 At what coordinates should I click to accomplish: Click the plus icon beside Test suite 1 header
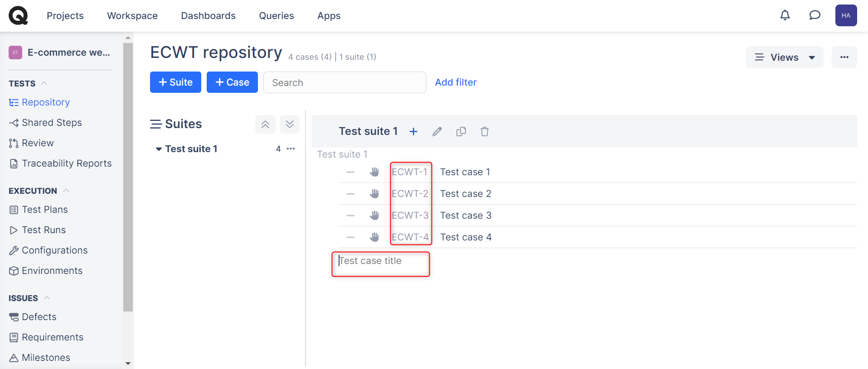[413, 132]
